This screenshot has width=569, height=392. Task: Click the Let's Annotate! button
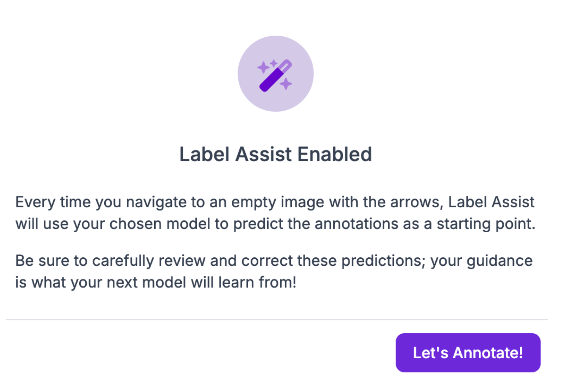468,353
